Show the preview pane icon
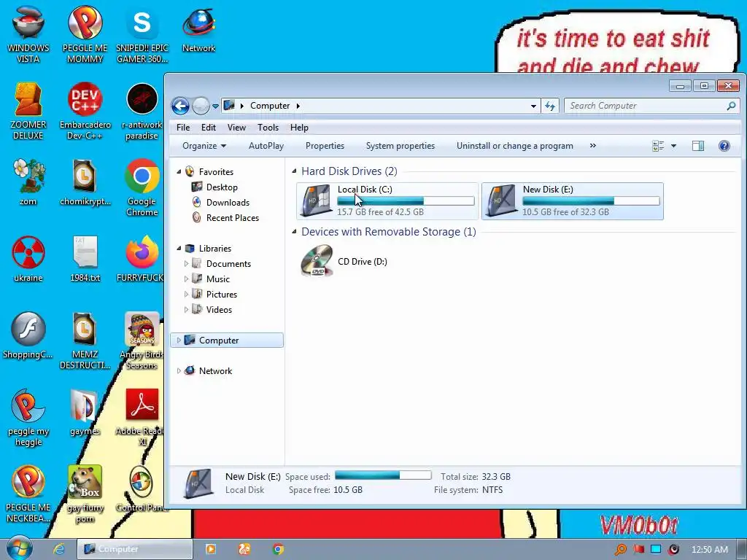 698,146
